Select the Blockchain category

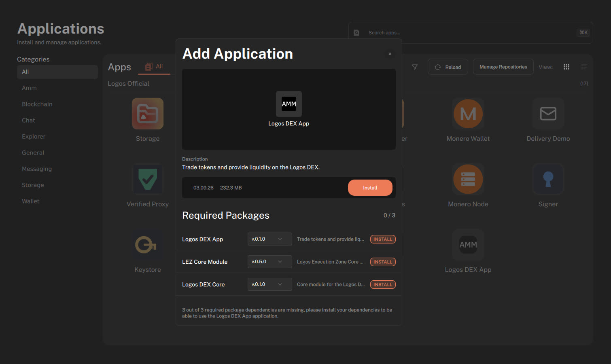57,104
